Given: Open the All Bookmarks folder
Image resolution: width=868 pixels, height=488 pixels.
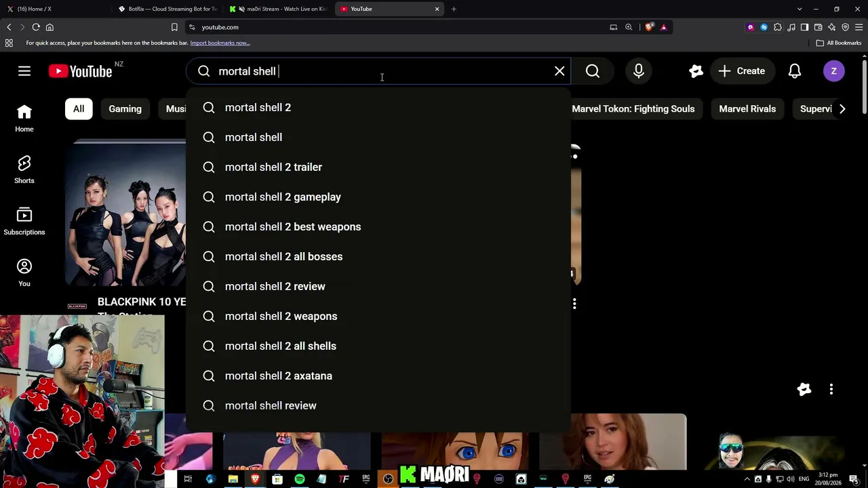Looking at the screenshot, I should pyautogui.click(x=839, y=43).
